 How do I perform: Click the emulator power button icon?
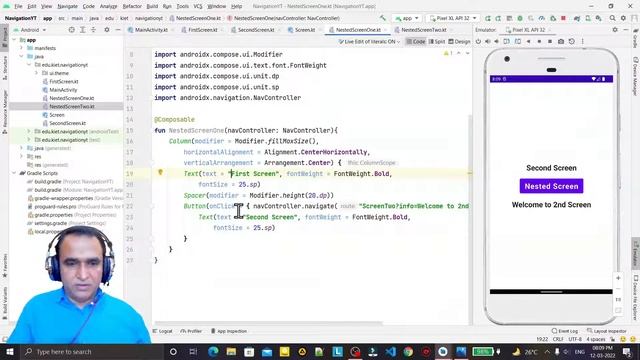[478, 41]
